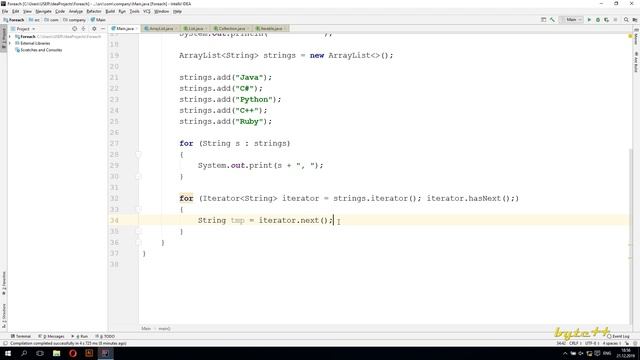Open the Run tool window
The image size is (640, 360).
coord(80,336)
